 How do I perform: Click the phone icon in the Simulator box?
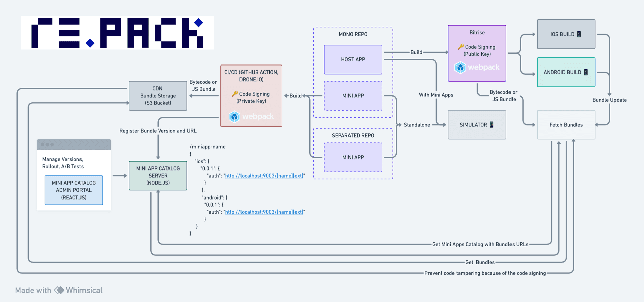491,125
